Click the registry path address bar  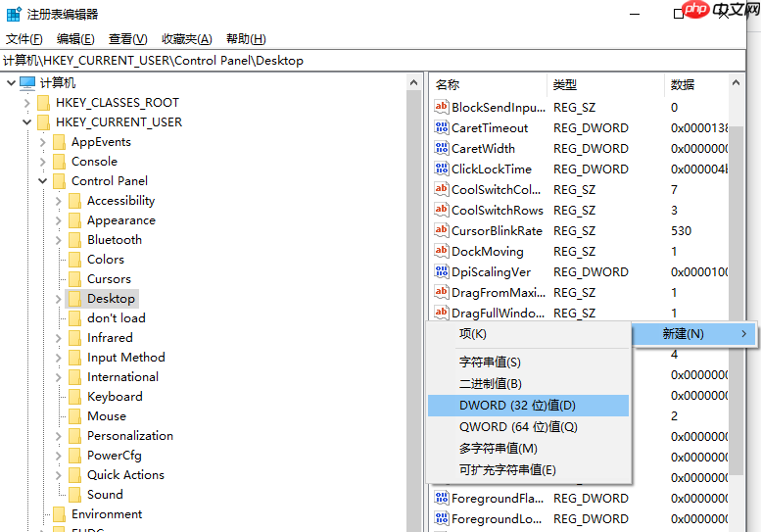(x=373, y=60)
